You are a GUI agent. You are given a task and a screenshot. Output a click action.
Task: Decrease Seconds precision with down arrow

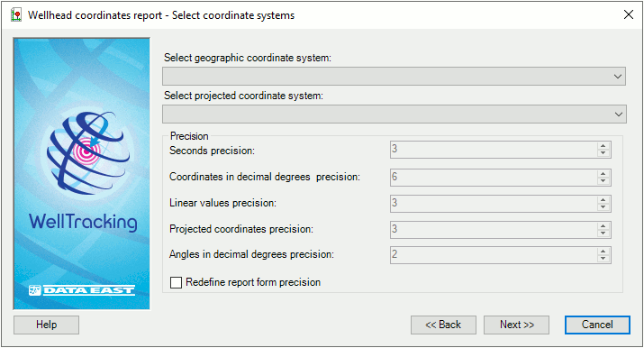click(x=603, y=153)
